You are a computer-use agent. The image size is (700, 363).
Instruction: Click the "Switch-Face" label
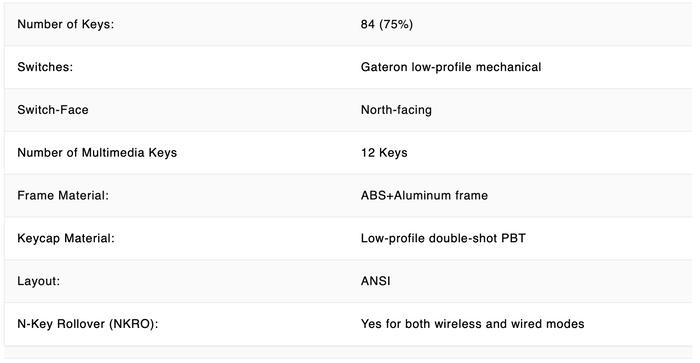click(x=53, y=110)
